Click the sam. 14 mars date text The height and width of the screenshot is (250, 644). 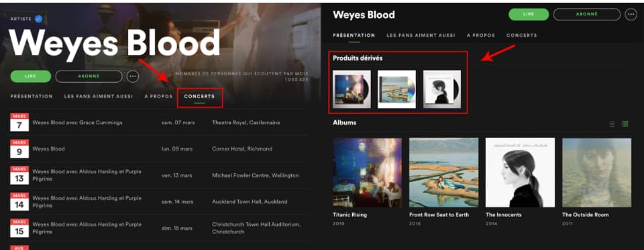click(x=177, y=202)
